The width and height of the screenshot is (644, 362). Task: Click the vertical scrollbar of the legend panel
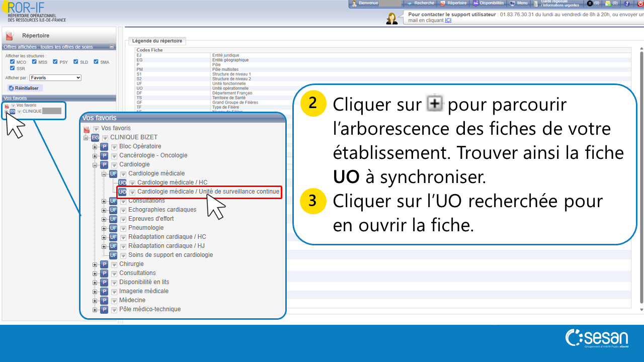tap(640, 176)
